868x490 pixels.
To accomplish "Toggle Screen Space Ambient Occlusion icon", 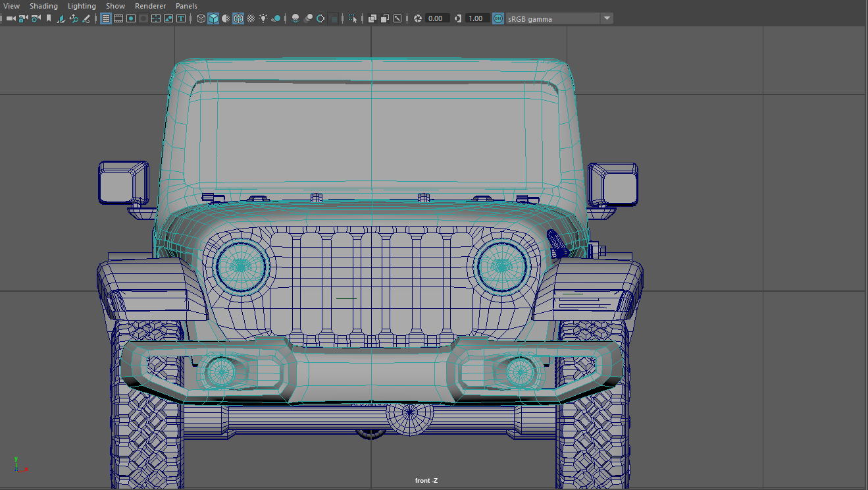I will pyautogui.click(x=295, y=18).
